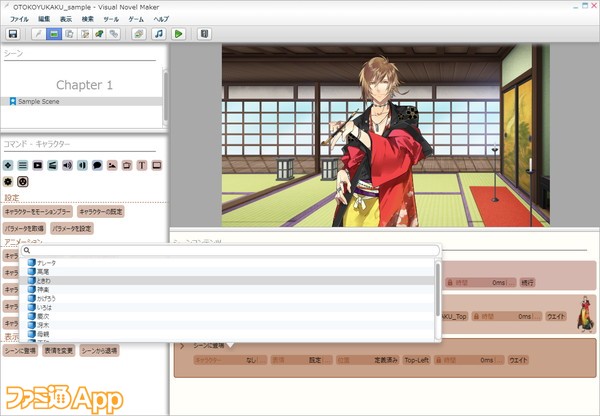Select the clapperboard command category icon

(52, 165)
